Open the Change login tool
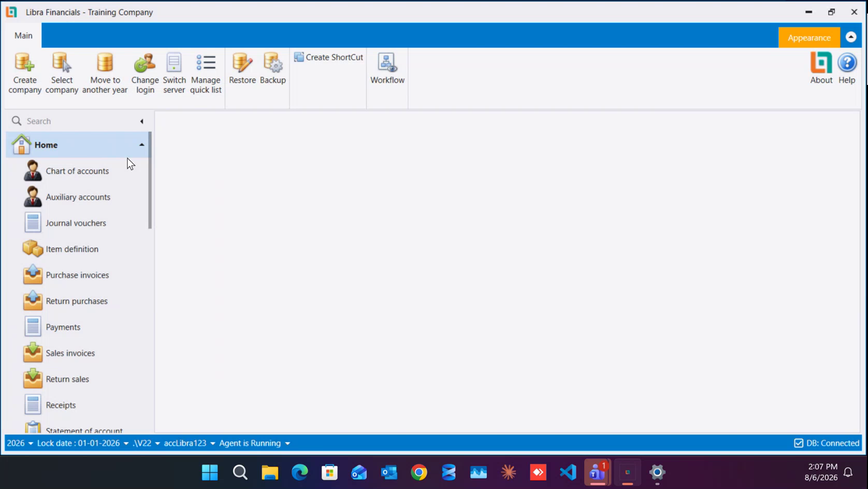 click(x=145, y=73)
